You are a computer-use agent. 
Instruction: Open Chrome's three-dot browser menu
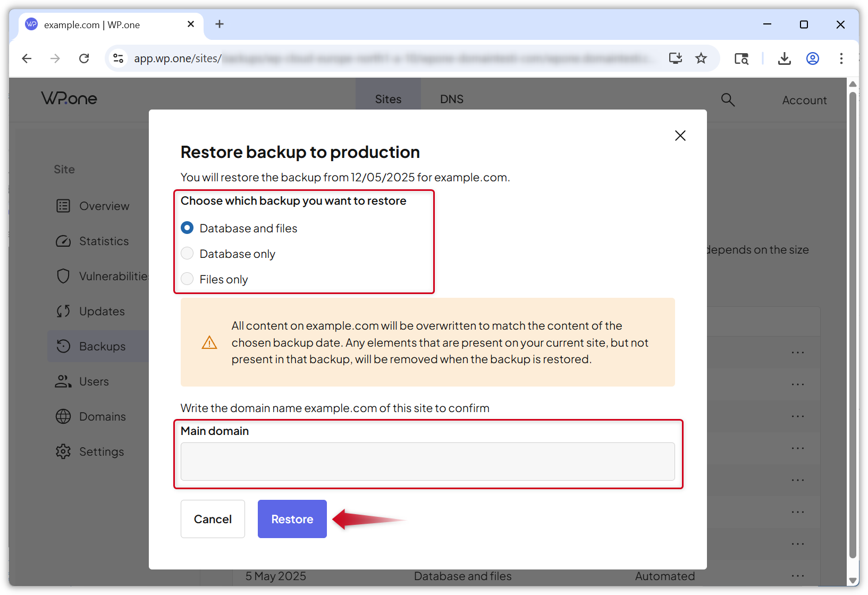(x=841, y=58)
